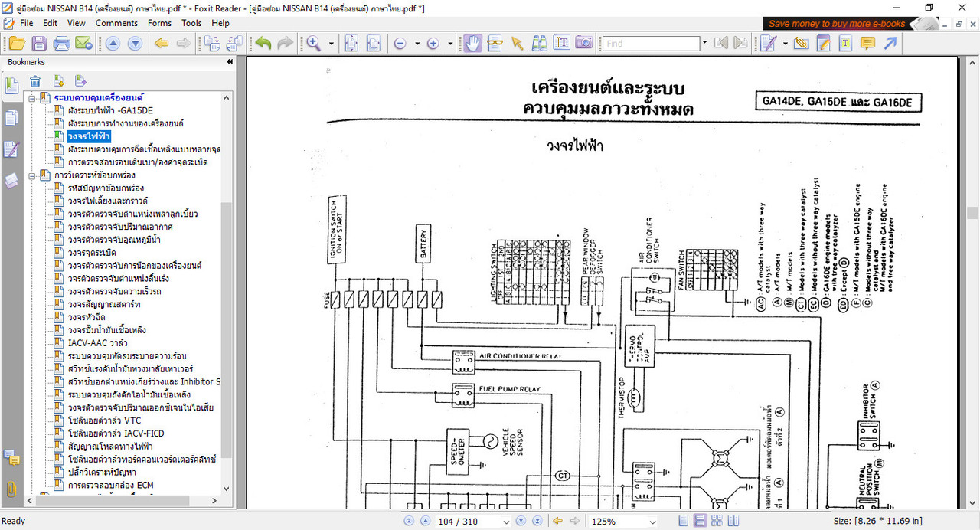The width and height of the screenshot is (980, 530).
Task: Go to next page with blue down arrow
Action: 135,44
